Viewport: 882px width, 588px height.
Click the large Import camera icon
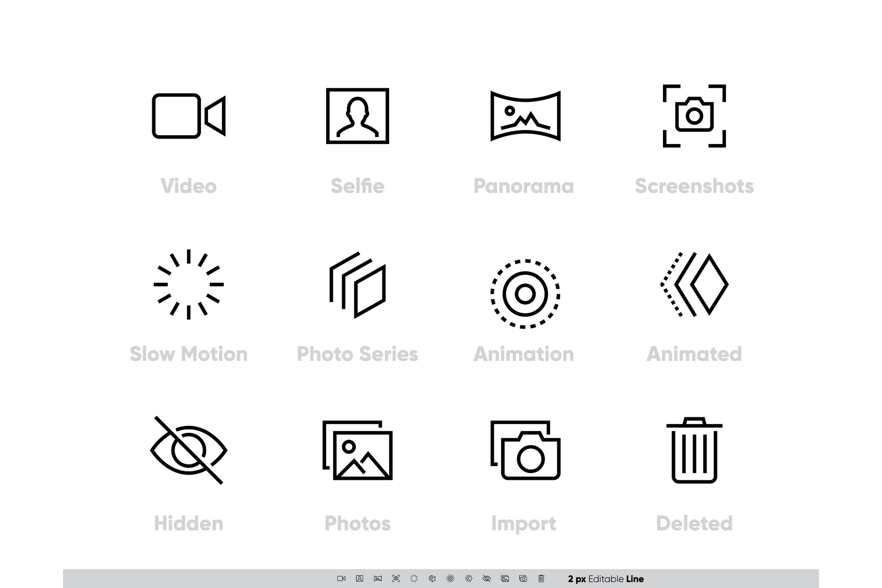(525, 450)
